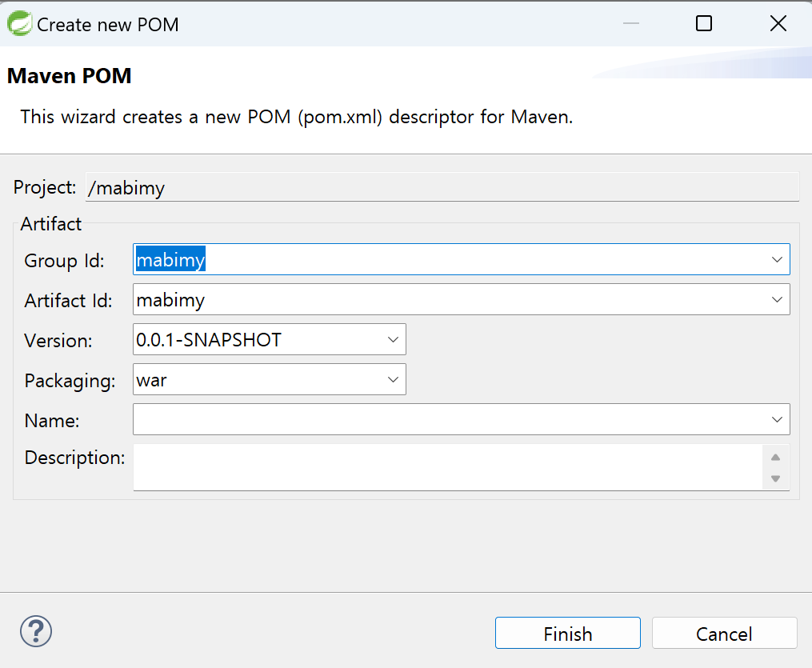Click the Description scroll down arrow
The width and height of the screenshot is (812, 668).
click(x=775, y=478)
